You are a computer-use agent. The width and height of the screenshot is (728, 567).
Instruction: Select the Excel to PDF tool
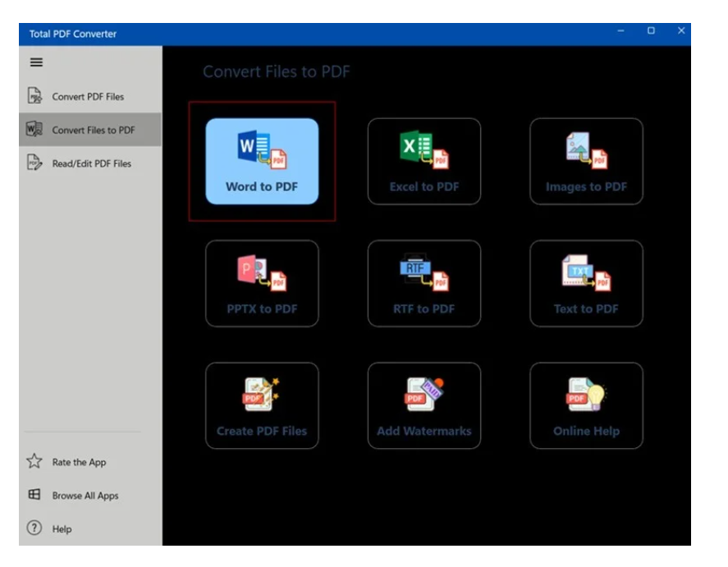[x=424, y=159]
